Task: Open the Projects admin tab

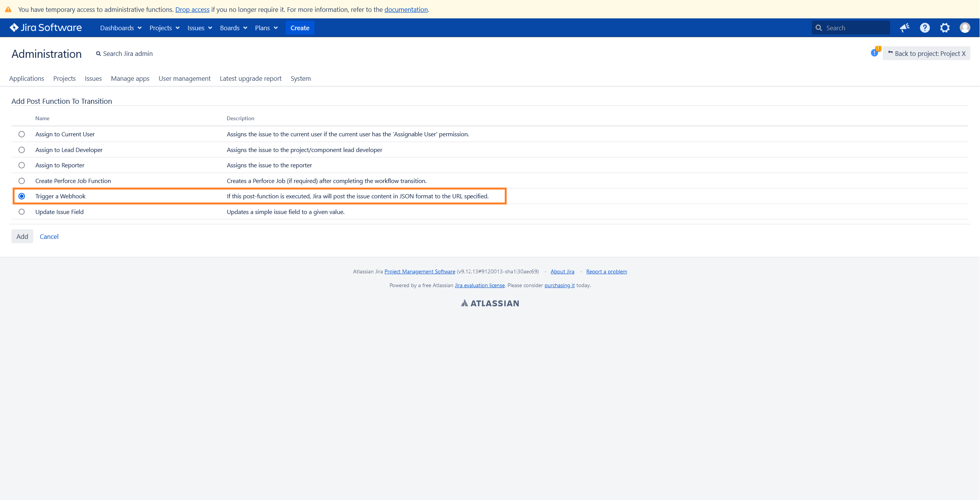Action: pos(64,78)
